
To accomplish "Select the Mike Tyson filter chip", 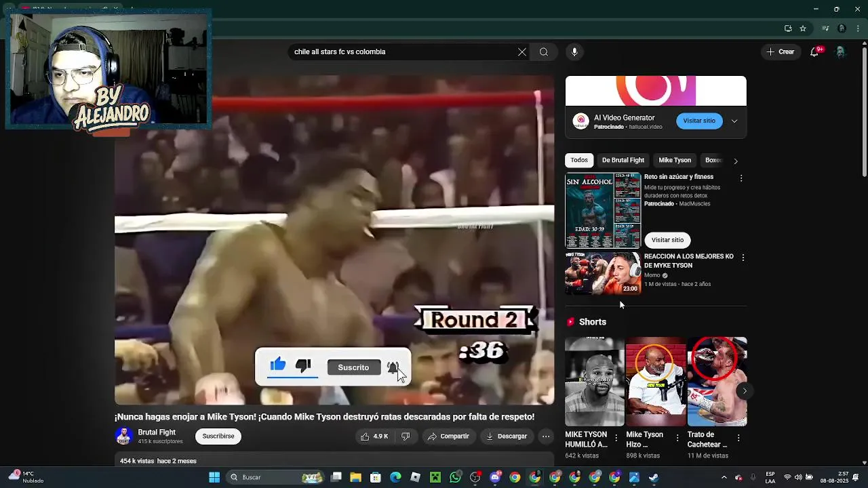I will 675,160.
